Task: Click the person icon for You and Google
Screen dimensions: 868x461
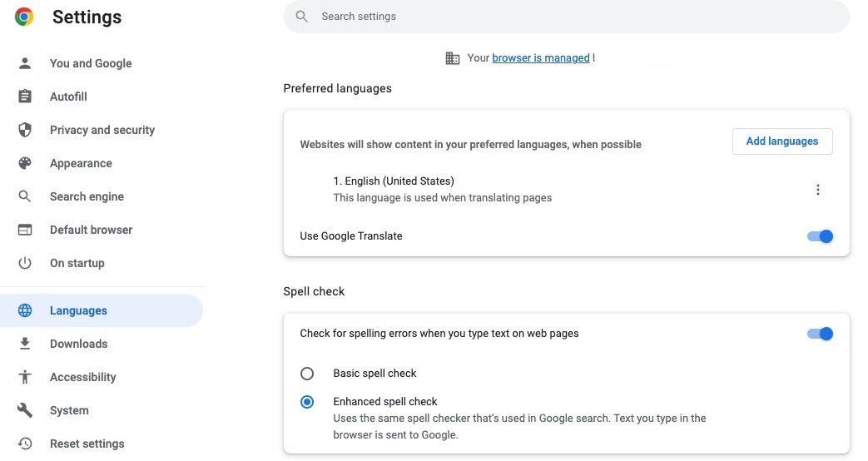Action: tap(25, 63)
